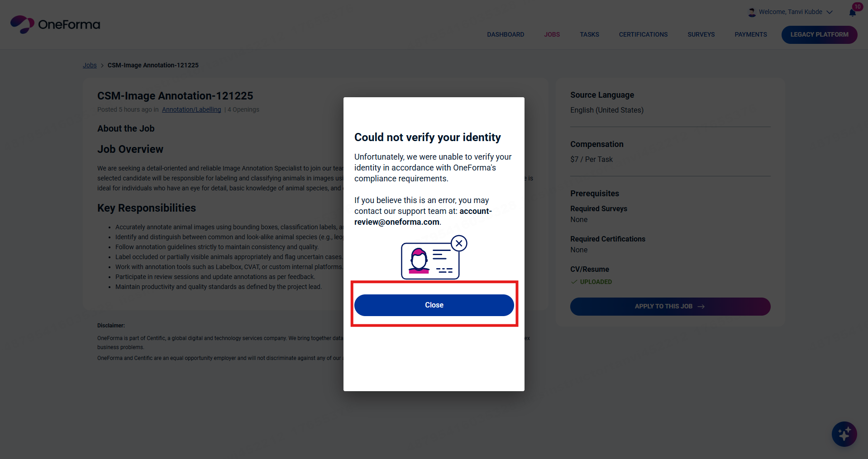Click the failed ID card illustration

pyautogui.click(x=434, y=258)
